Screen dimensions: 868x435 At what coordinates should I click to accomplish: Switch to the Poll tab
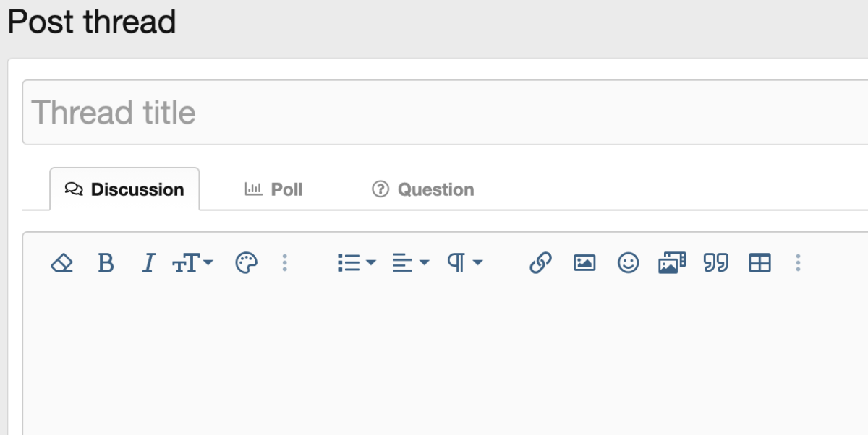274,189
